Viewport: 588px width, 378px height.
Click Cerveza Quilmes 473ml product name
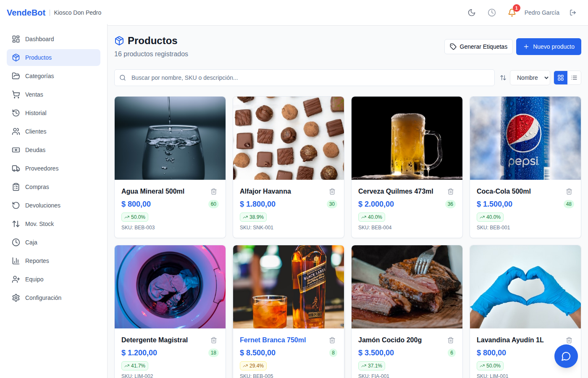click(x=396, y=191)
